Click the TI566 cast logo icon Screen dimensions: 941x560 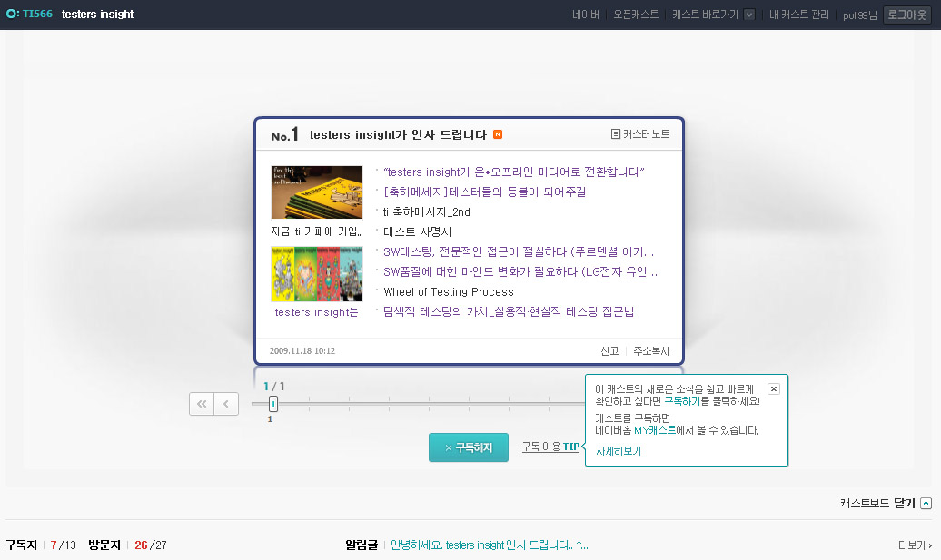pyautogui.click(x=12, y=15)
